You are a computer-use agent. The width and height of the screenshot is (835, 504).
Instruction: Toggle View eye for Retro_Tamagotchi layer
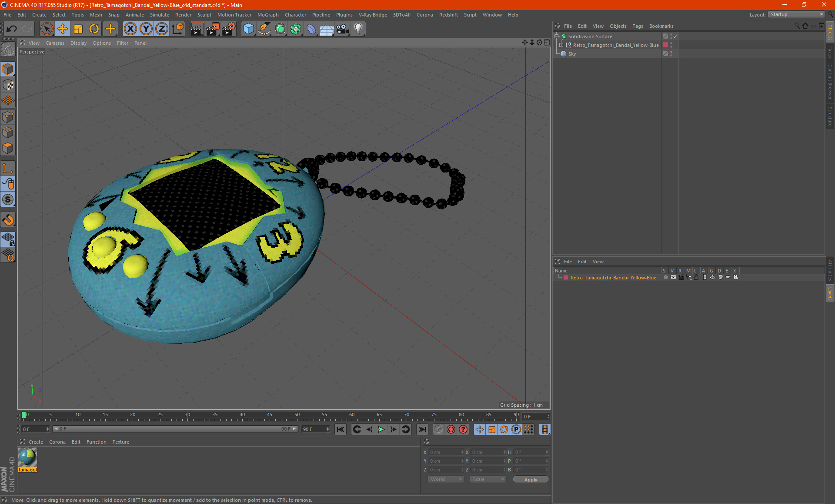[673, 277]
